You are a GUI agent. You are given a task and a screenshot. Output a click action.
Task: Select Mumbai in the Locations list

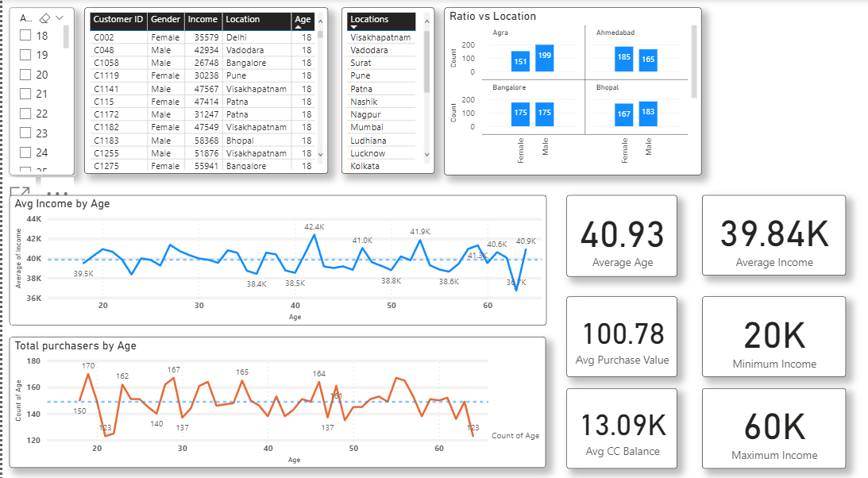(x=367, y=127)
